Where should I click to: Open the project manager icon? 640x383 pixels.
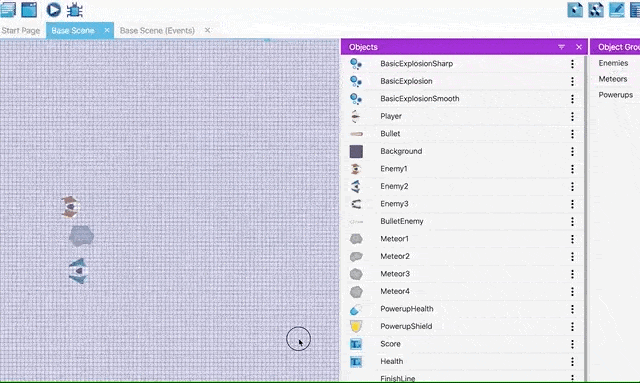[x=8, y=9]
